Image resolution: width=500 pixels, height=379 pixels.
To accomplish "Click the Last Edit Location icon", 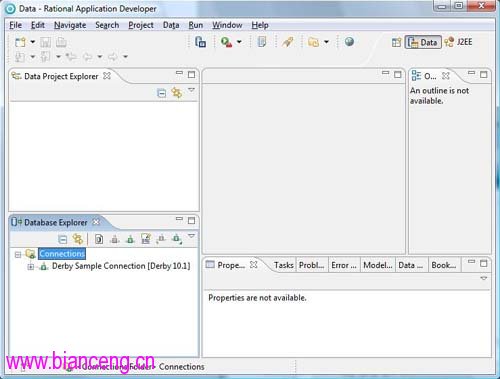I will [x=71, y=57].
